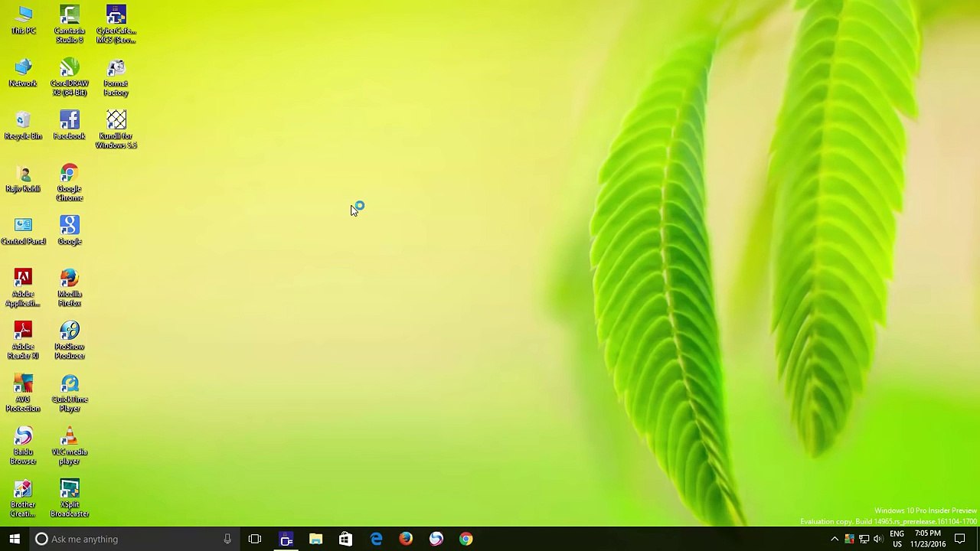
Task: Launch Google Chrome from the taskbar
Action: pyautogui.click(x=465, y=539)
